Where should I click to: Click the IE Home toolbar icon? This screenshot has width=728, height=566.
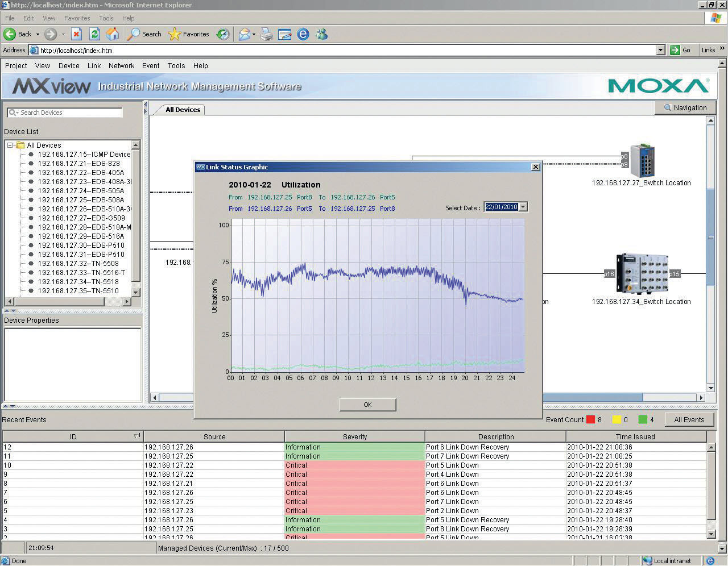tap(113, 34)
